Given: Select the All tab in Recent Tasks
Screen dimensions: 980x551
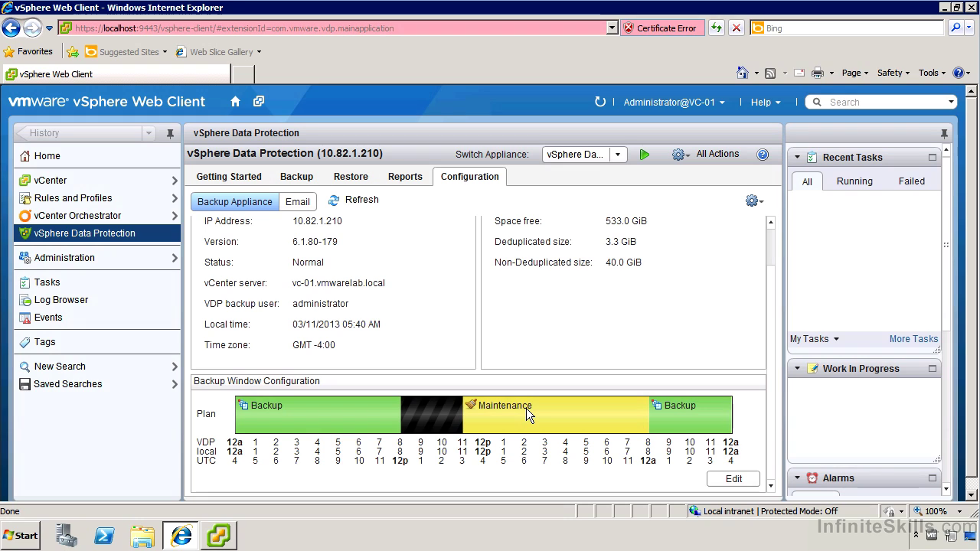Looking at the screenshot, I should click(807, 181).
